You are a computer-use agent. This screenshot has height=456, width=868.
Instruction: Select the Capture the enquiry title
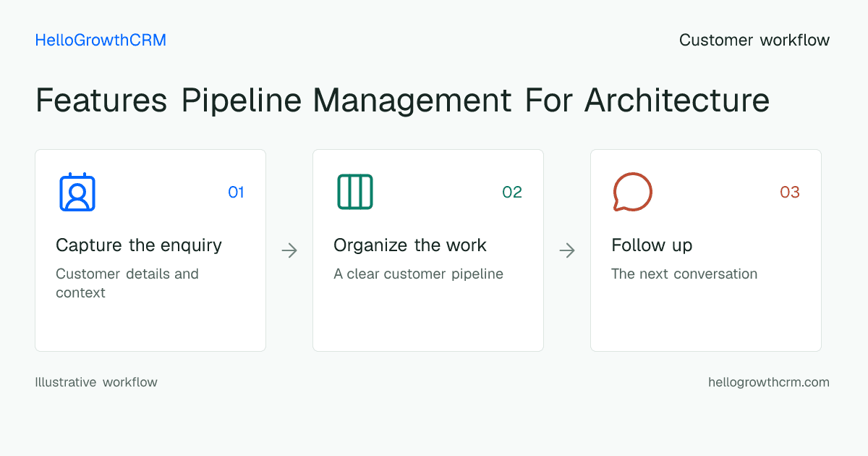click(x=139, y=245)
